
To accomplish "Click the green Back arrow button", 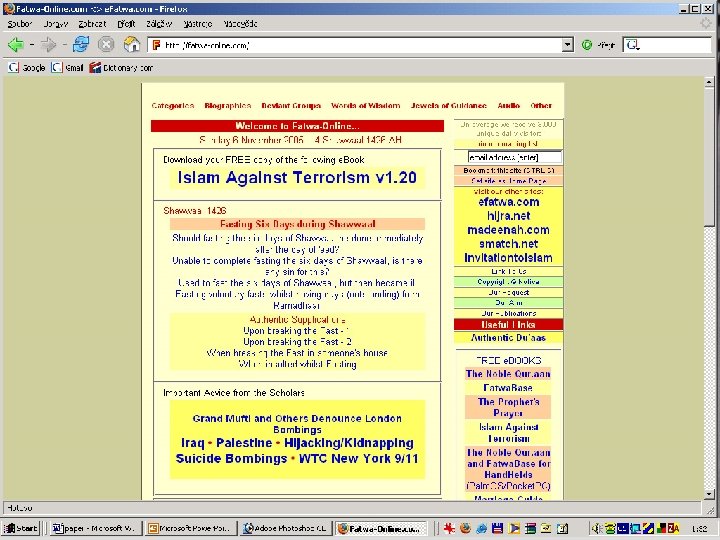I will [x=16, y=45].
